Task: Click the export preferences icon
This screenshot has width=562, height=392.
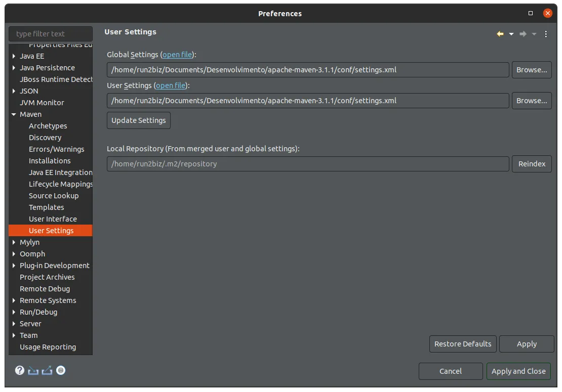Action: pos(47,371)
